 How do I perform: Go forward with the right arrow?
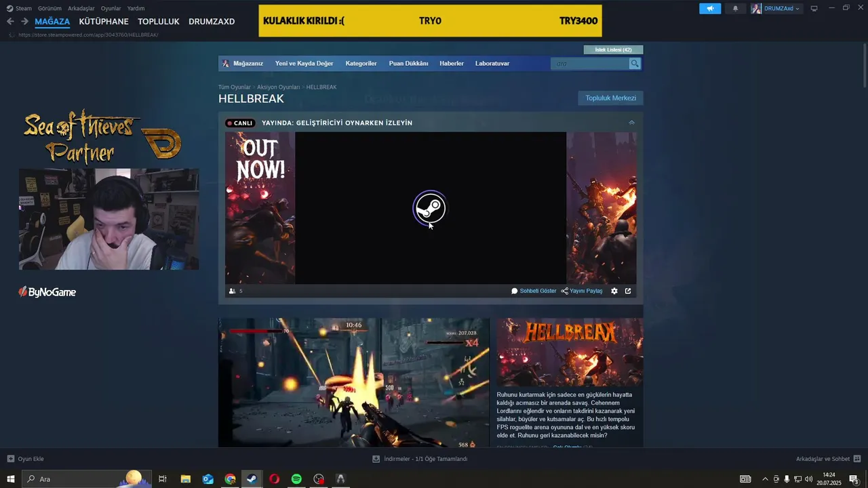point(24,21)
